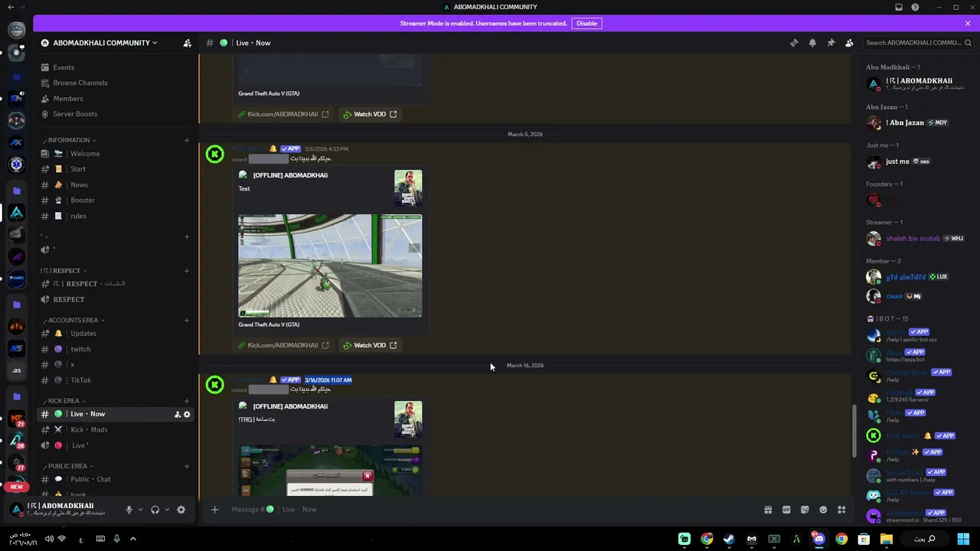The height and width of the screenshot is (551, 980).
Task: Search the ABOMADKHALI COMMUNITY server
Action: coord(917,43)
